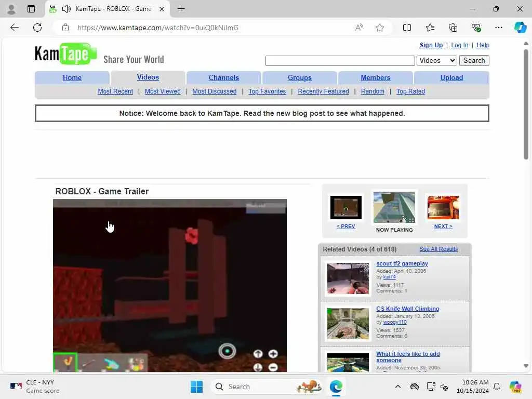The image size is (532, 399).
Task: Open the Most Viewed submenu link
Action: (x=163, y=91)
